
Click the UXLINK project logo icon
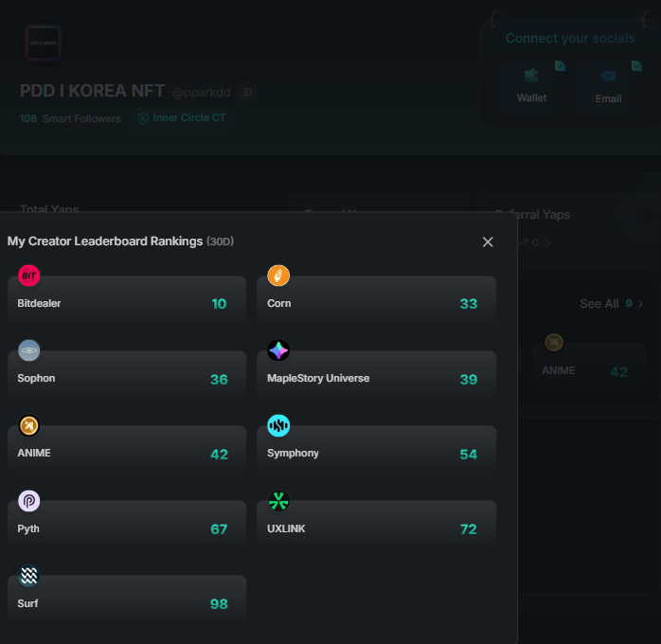[x=278, y=501]
